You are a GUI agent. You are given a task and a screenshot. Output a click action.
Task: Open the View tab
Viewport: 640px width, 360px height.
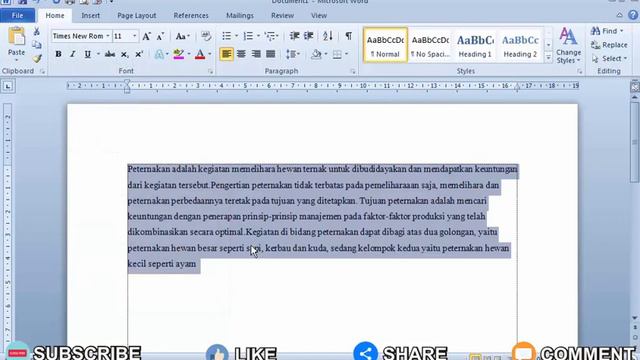click(x=319, y=16)
